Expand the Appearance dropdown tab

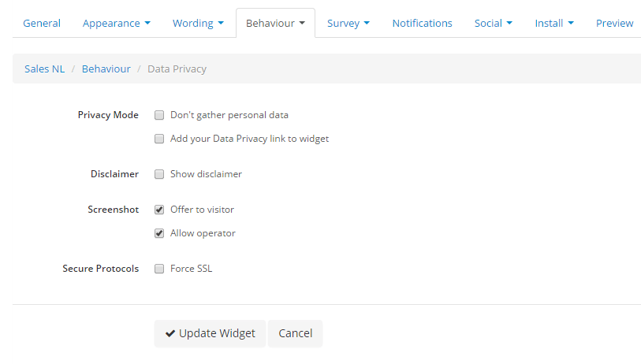point(116,23)
